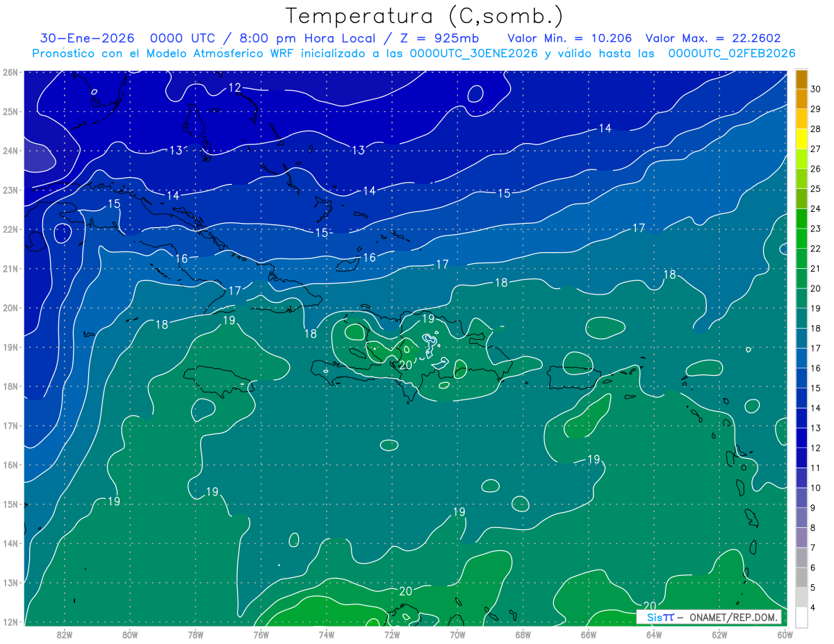
Task: Click the "20N" latitude label
Action: pyautogui.click(x=10, y=308)
